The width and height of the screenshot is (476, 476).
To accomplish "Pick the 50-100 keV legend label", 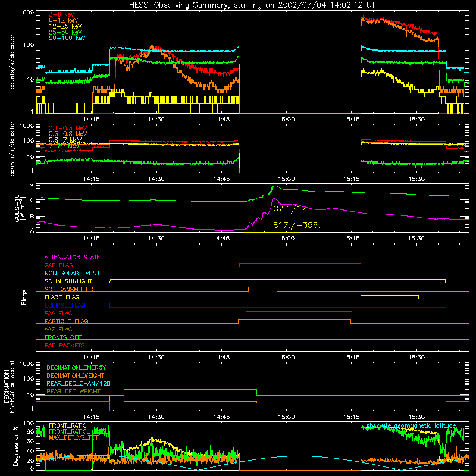I will click(67, 37).
